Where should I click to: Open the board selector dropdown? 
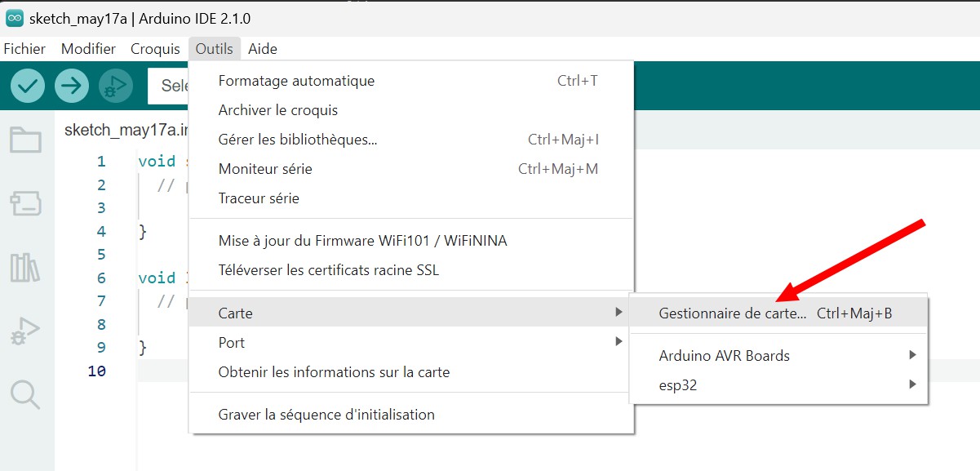[168, 85]
